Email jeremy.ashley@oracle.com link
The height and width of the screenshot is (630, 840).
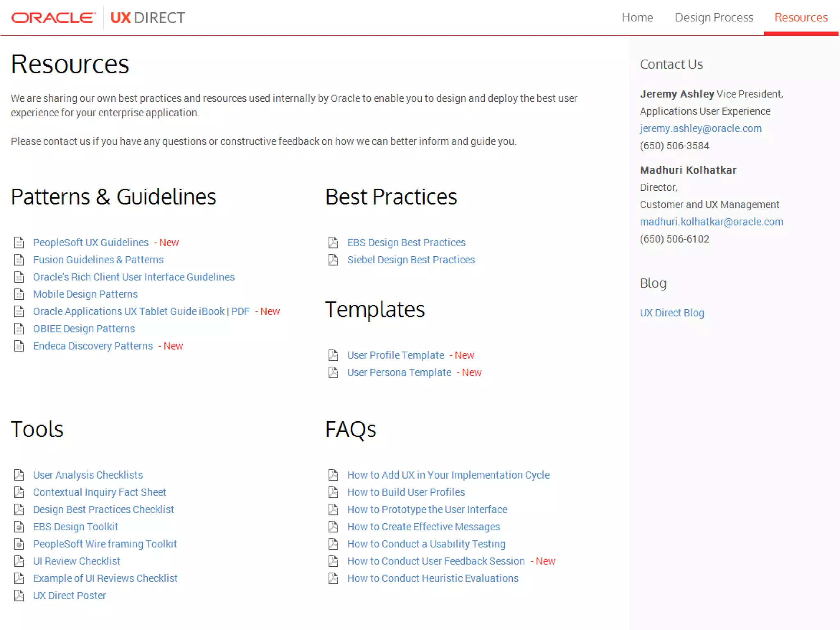[701, 128]
